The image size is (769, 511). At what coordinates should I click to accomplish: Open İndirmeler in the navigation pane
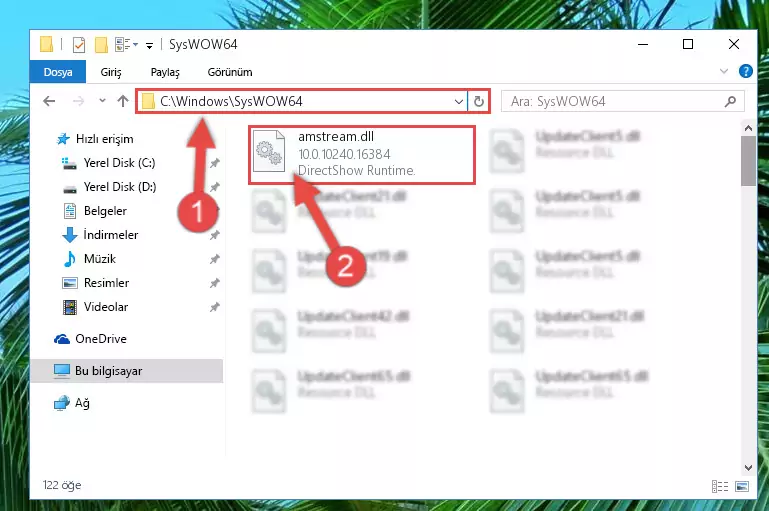(110, 235)
